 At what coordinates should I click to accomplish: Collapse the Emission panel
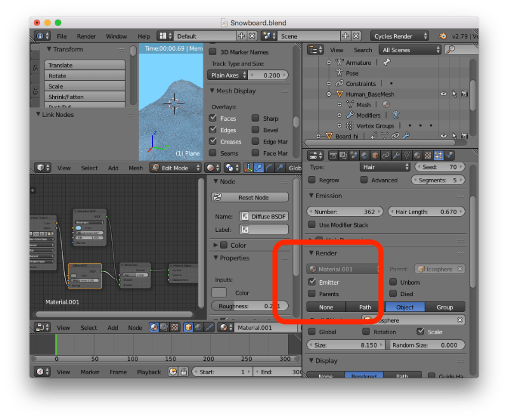(311, 196)
